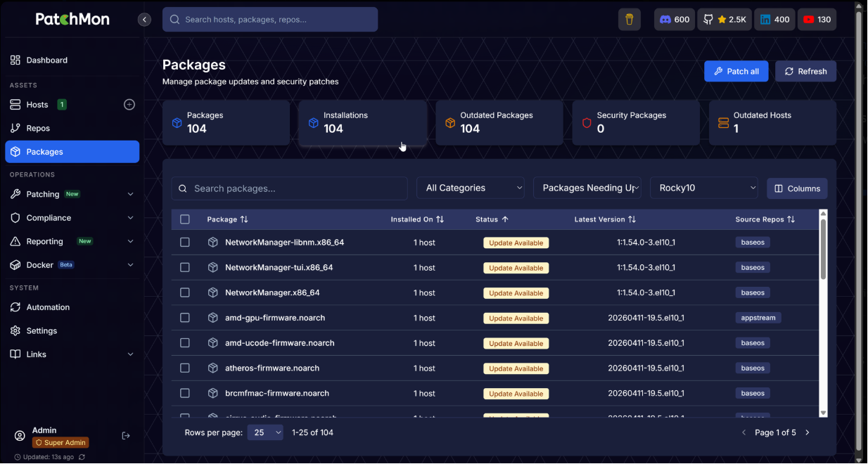
Task: Check the NetworkManager-libnm.x86_64 row checkbox
Action: 185,243
